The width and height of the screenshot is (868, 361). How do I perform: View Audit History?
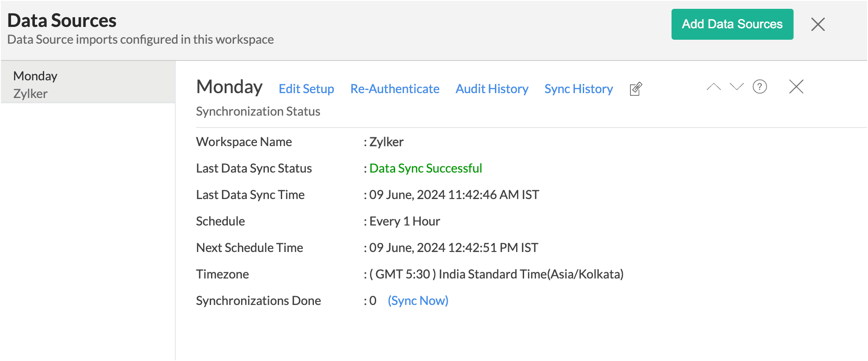pyautogui.click(x=492, y=89)
